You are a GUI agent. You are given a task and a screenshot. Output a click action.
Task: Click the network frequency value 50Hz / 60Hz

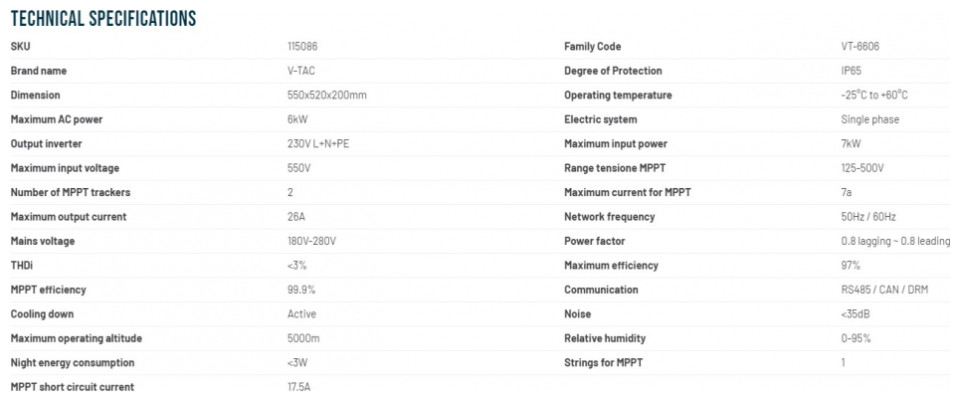tap(869, 217)
